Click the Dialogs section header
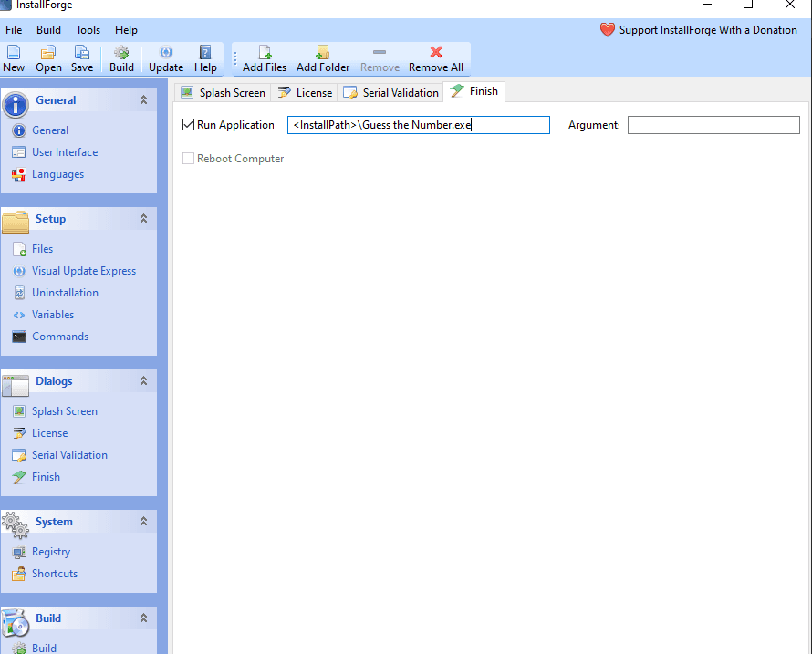 pos(78,381)
